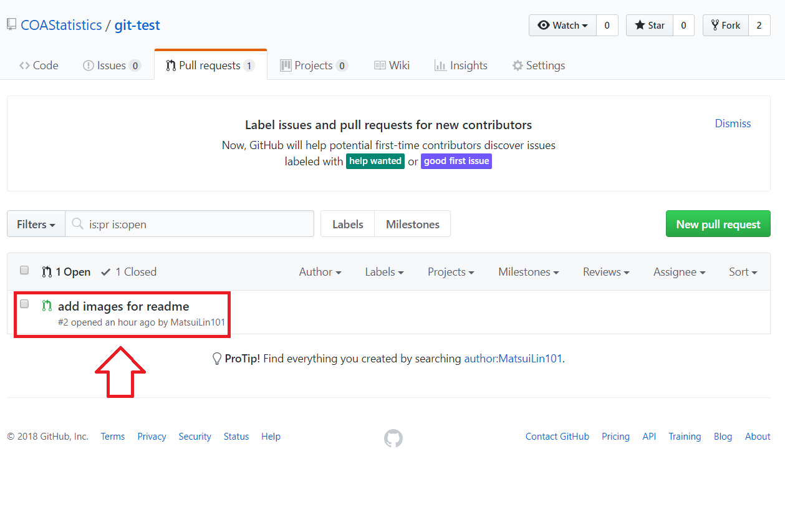This screenshot has width=785, height=532.
Task: Open the Blog footer link
Action: pos(723,437)
